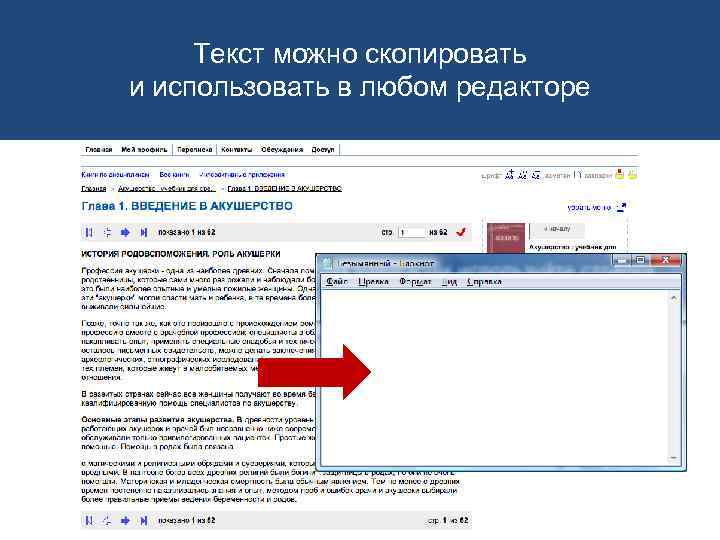Maximize the Notepad window
The height and width of the screenshot is (540, 720).
pos(640,260)
